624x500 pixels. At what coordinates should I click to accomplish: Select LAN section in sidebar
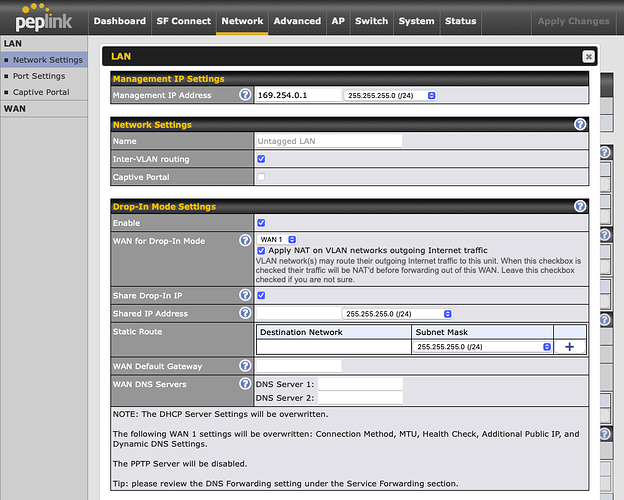(x=44, y=43)
